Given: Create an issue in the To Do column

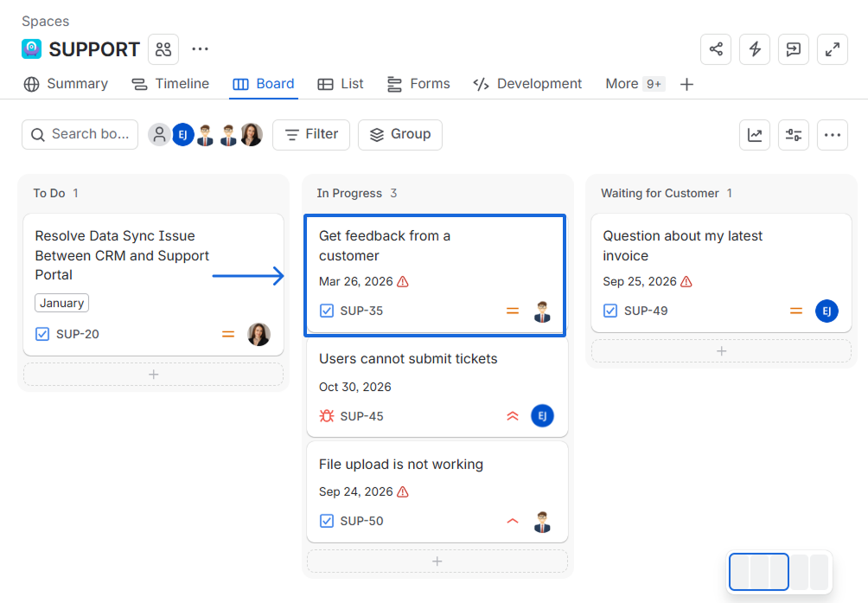Looking at the screenshot, I should click(153, 375).
